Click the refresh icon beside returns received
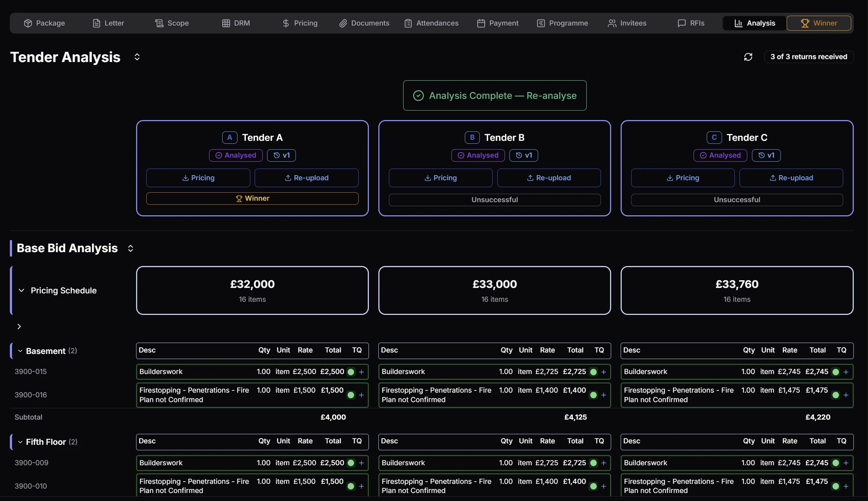This screenshot has height=501, width=868. pyautogui.click(x=748, y=57)
